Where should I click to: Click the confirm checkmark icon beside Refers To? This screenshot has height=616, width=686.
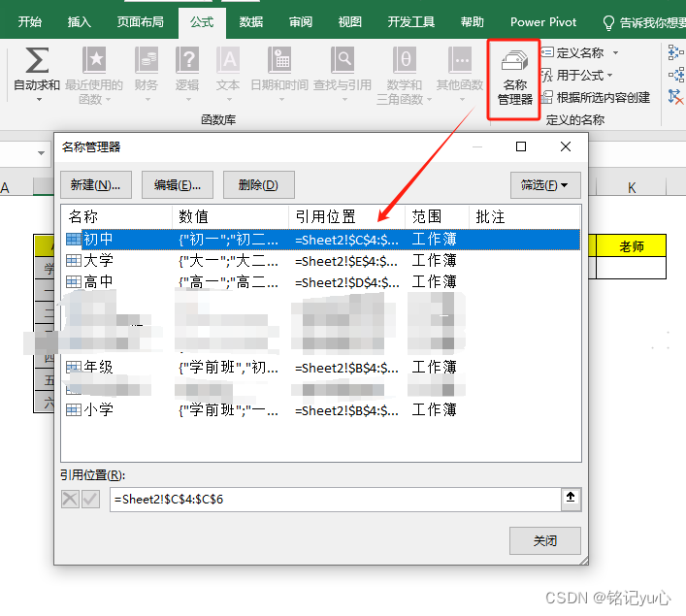coord(90,499)
